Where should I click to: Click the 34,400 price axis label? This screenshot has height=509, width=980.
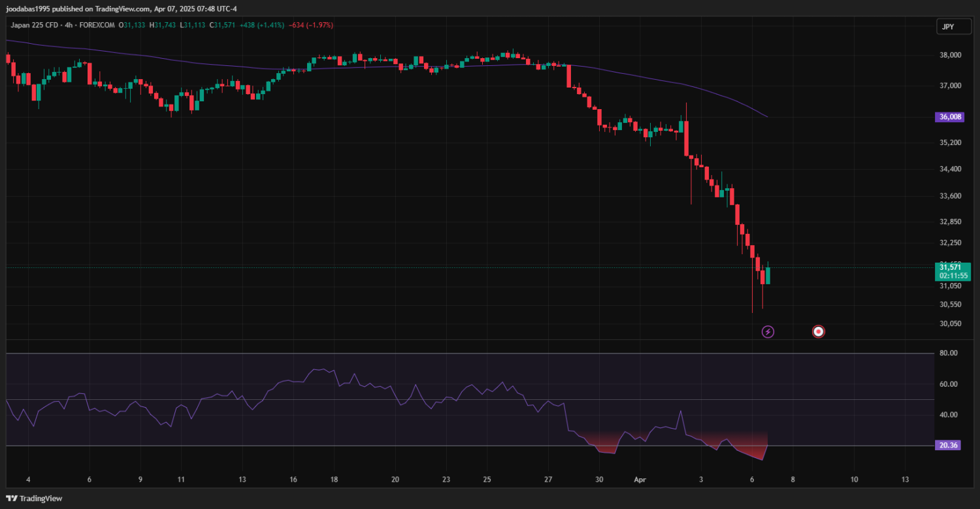(x=951, y=169)
